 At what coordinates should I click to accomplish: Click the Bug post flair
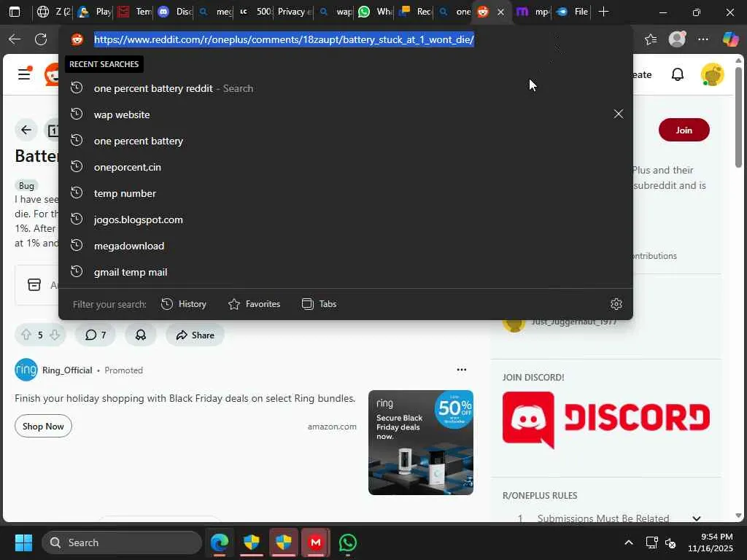tap(27, 186)
